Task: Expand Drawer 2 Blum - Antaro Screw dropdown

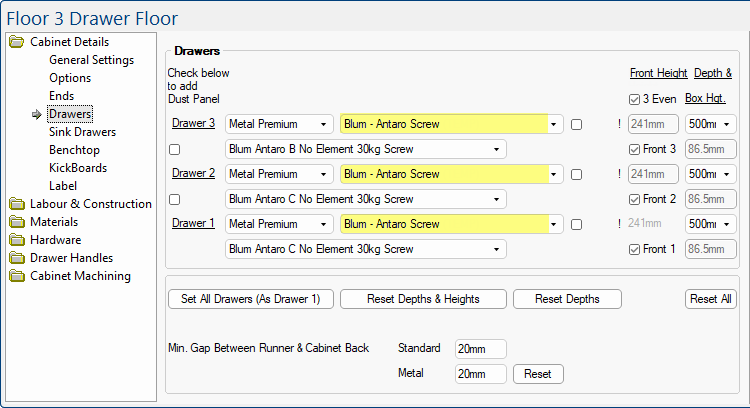Action: coord(450,174)
